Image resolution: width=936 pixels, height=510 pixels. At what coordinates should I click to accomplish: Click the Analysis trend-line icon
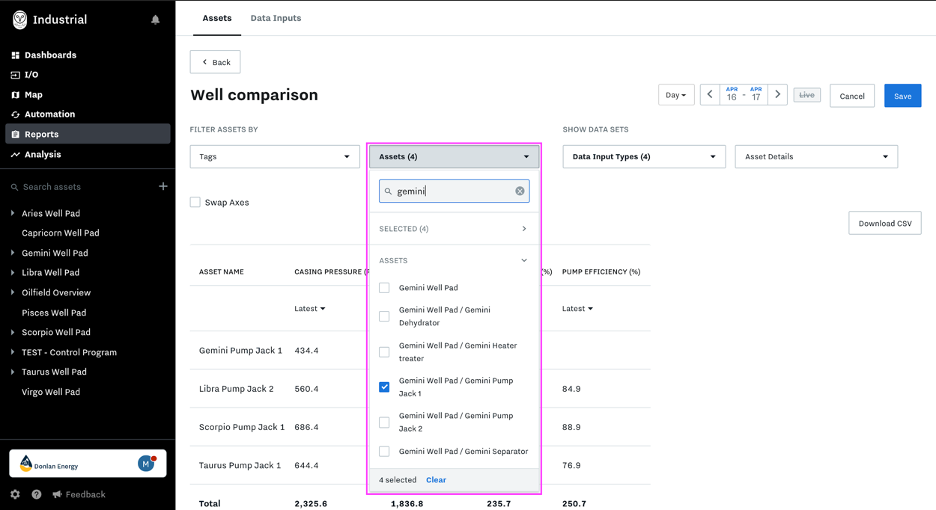[x=16, y=154]
